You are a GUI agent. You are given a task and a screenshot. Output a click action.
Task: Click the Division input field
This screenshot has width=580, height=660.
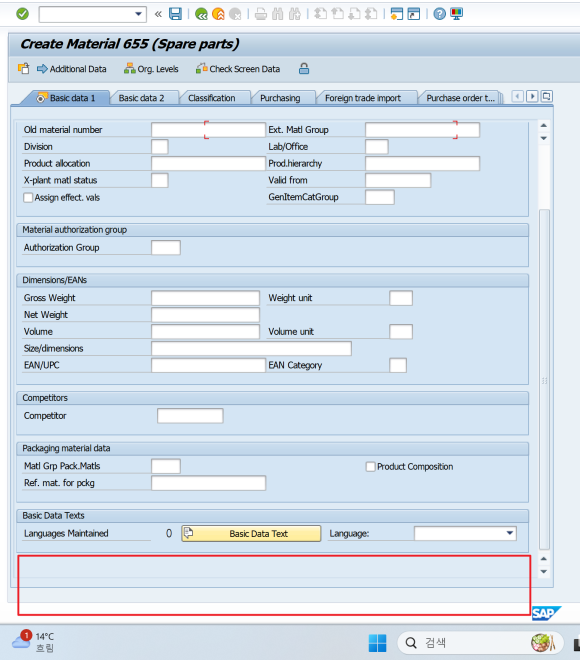(x=160, y=146)
